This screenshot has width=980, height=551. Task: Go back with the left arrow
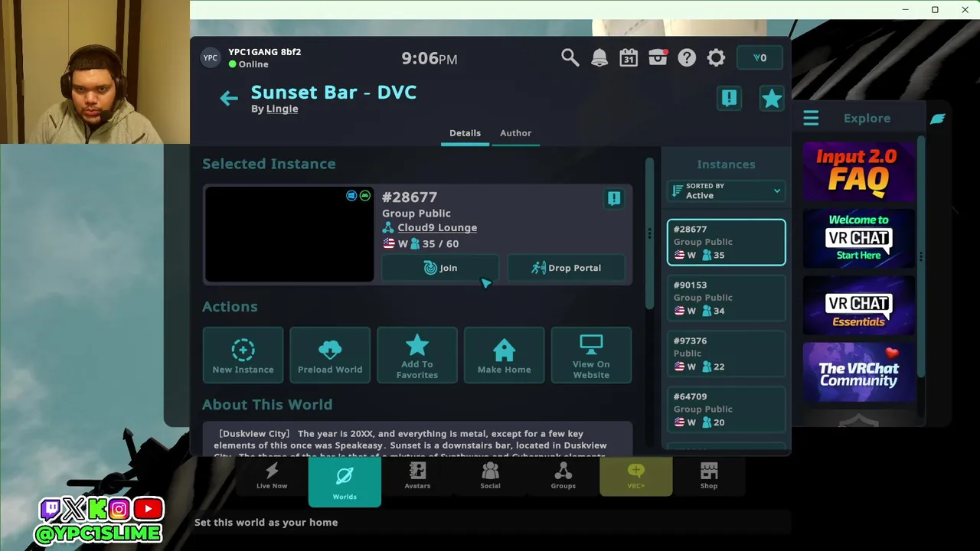[228, 98]
